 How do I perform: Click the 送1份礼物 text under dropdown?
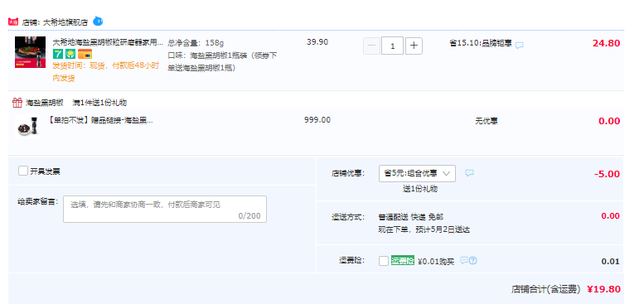point(420,189)
